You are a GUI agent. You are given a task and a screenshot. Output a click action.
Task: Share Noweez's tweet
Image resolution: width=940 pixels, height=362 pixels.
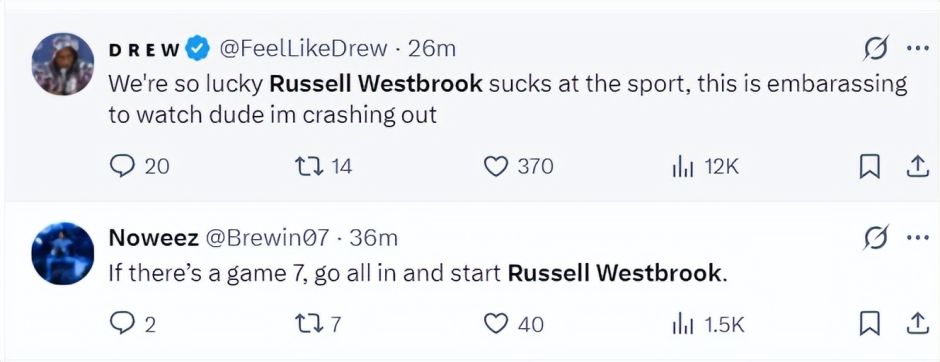[x=914, y=324]
